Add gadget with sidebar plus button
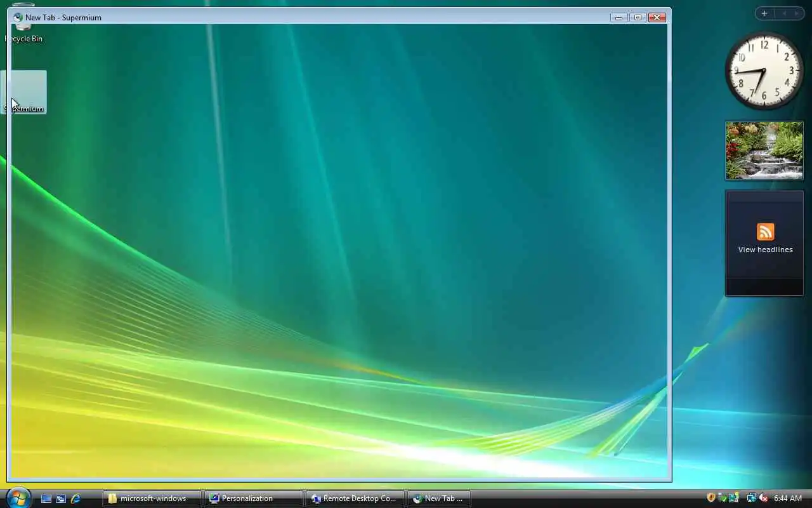The image size is (812, 508). pos(764,13)
